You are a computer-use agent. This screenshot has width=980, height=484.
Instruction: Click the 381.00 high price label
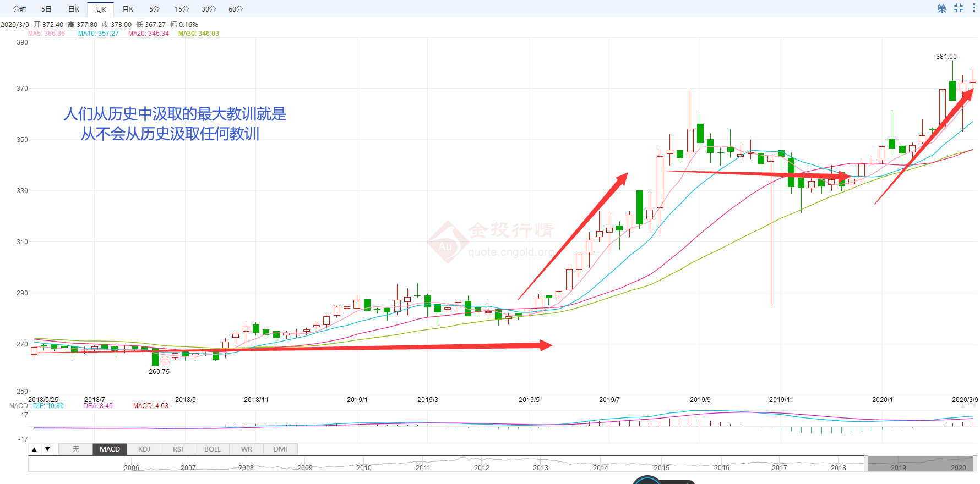point(946,57)
